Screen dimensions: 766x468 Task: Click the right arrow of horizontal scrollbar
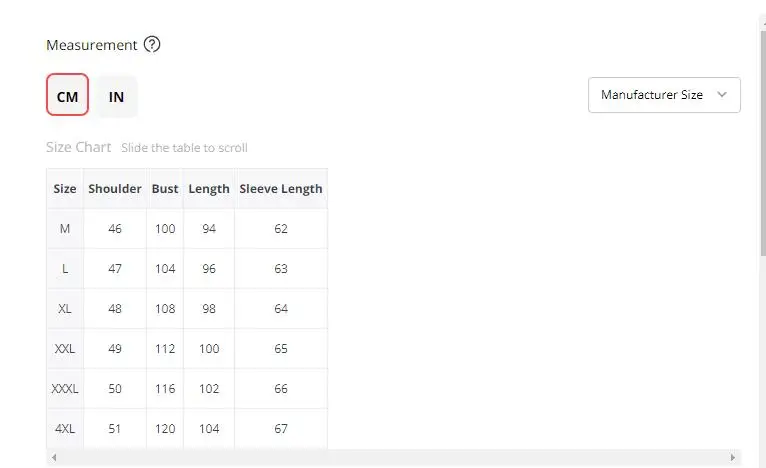[733, 458]
